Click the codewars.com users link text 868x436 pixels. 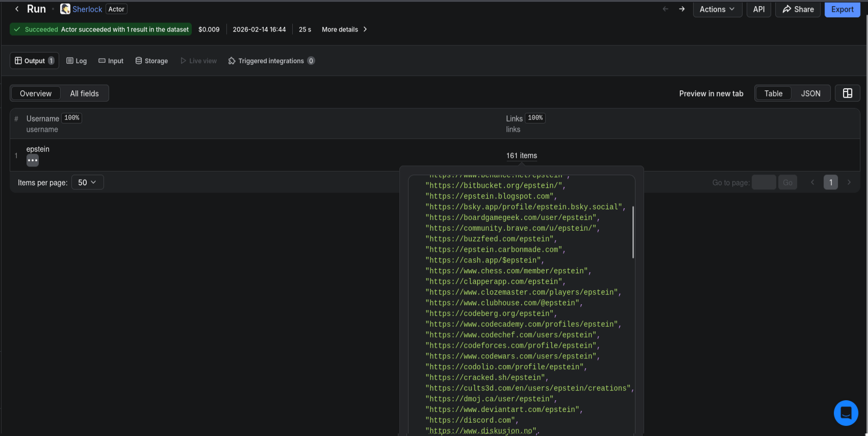tap(511, 357)
